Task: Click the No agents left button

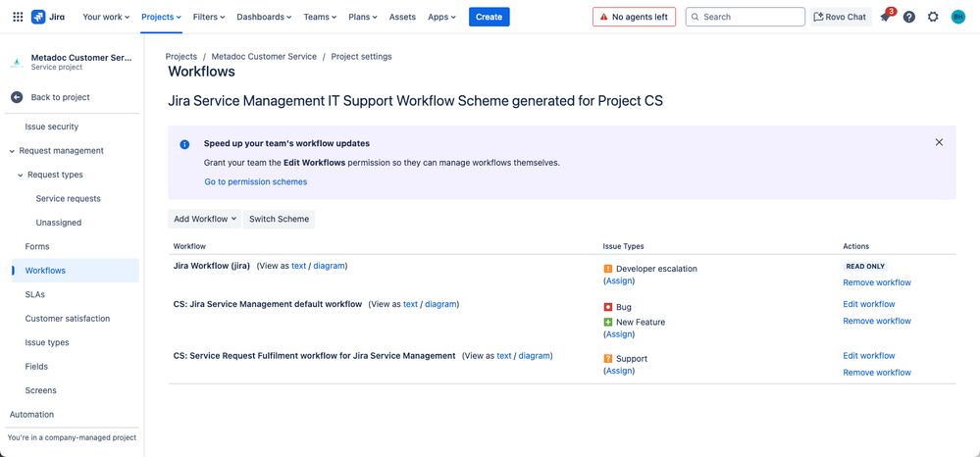Action: [634, 17]
